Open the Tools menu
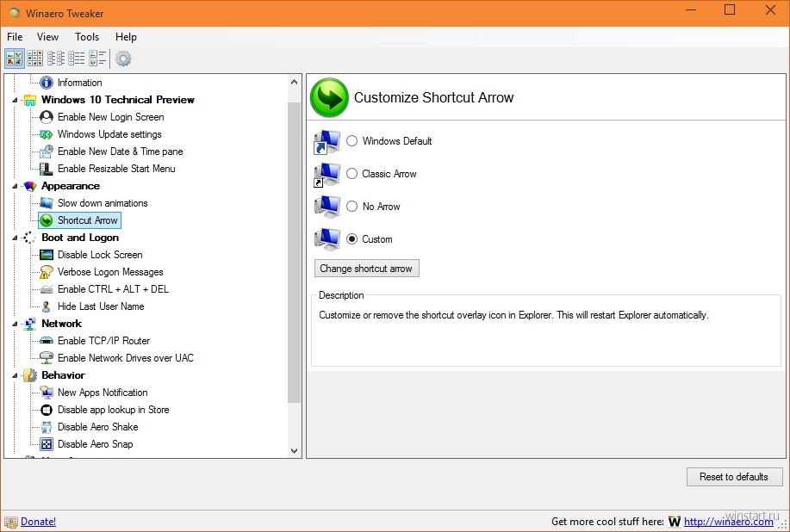 [x=87, y=37]
